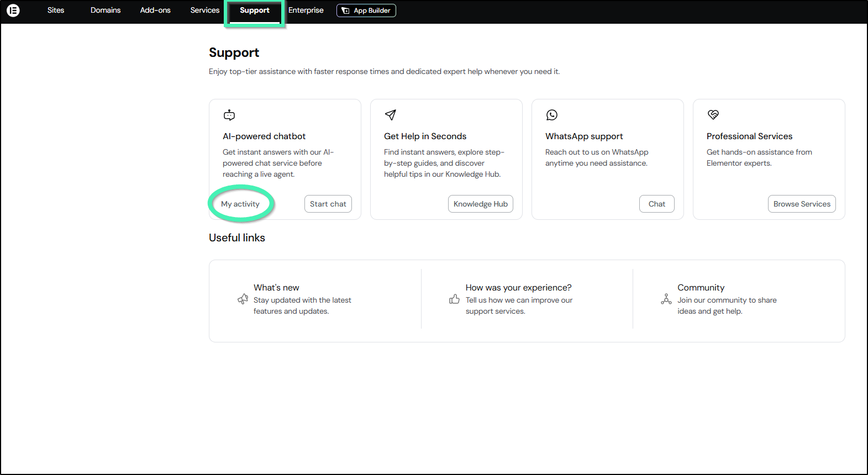Click the WhatsApp Chat button
Viewport: 868px width, 475px height.
[x=657, y=204]
